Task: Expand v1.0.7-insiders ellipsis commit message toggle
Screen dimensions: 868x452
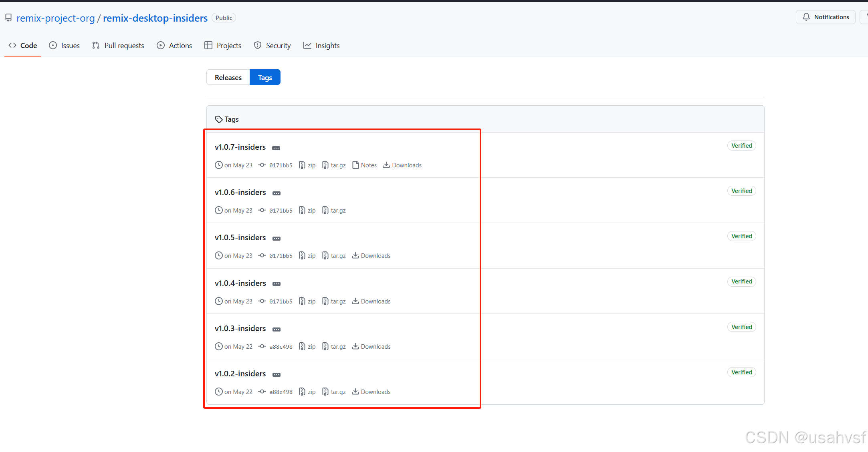Action: [276, 148]
